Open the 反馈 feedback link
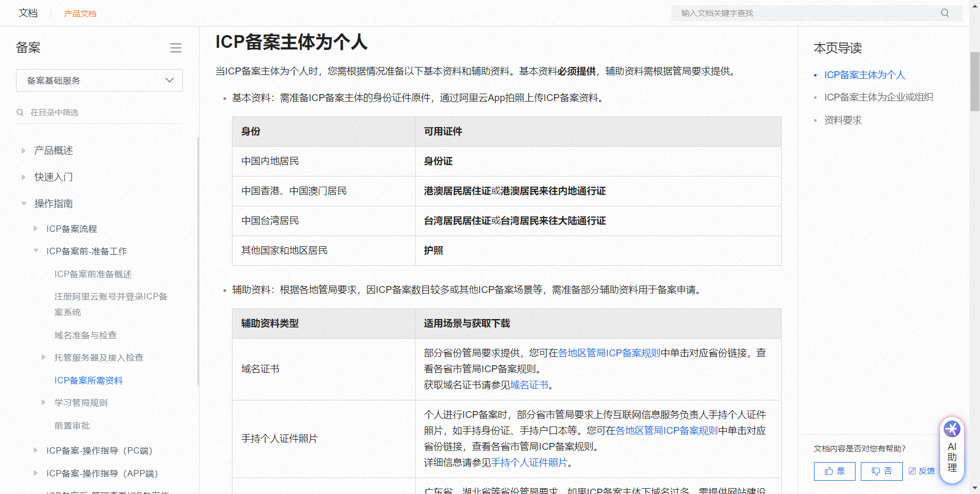Screen dimensions: 980x494 (921, 471)
